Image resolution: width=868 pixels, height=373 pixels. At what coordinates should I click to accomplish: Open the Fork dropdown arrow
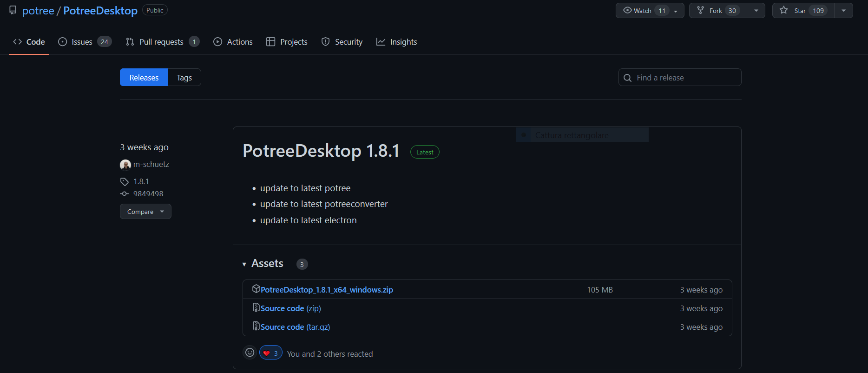tap(756, 10)
